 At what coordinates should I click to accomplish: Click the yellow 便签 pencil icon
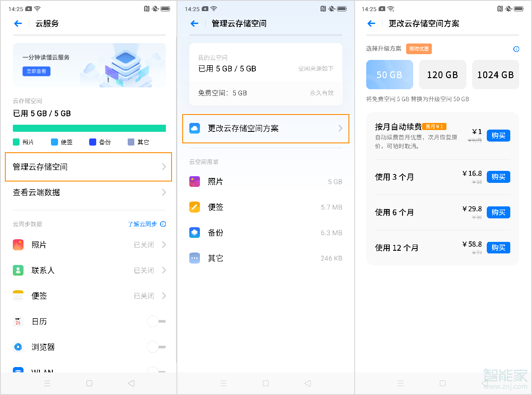pyautogui.click(x=194, y=207)
